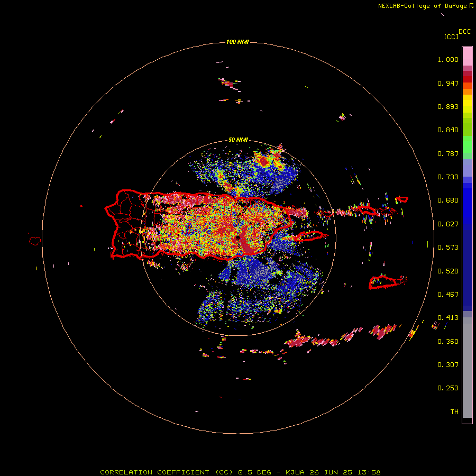476x476 pixels.
Task: Click the red storm cell core north of Puerto Rico
Action: pyautogui.click(x=264, y=162)
